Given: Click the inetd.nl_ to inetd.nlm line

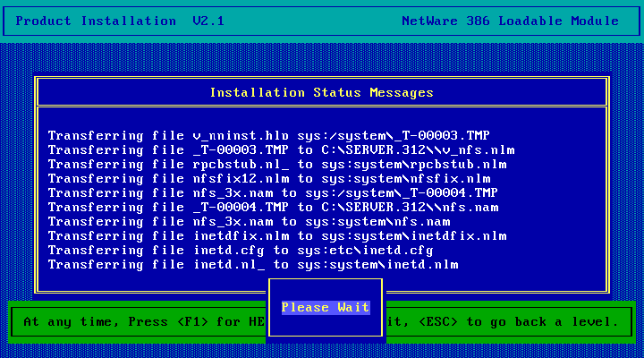Looking at the screenshot, I should [253, 265].
